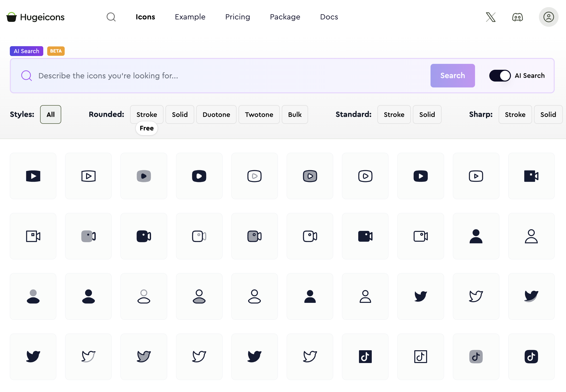Select the solid user icon with gray head
This screenshot has height=392, width=566.
(x=33, y=296)
